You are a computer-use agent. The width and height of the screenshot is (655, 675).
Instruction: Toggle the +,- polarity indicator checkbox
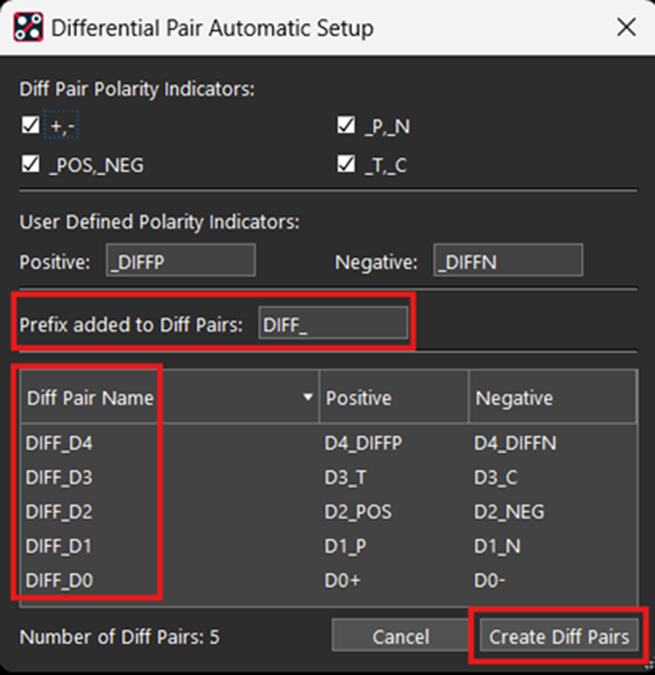click(x=30, y=126)
